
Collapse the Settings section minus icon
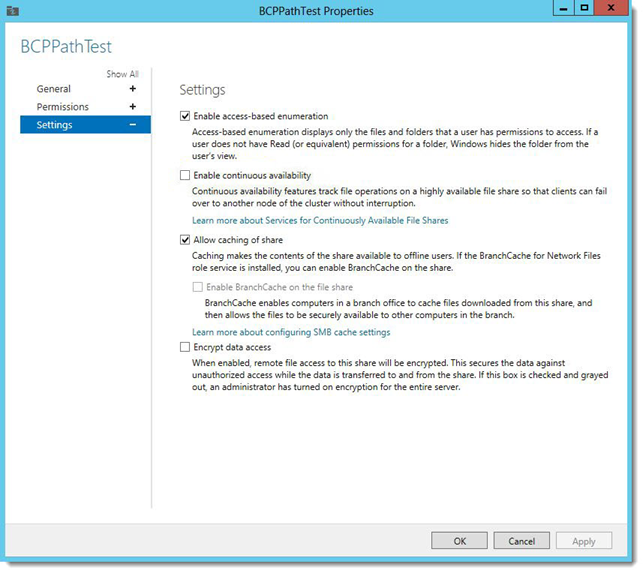(132, 125)
